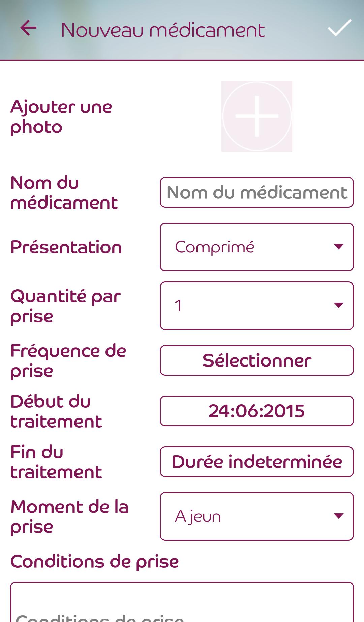Click the Conditions de prise heading

point(94,562)
